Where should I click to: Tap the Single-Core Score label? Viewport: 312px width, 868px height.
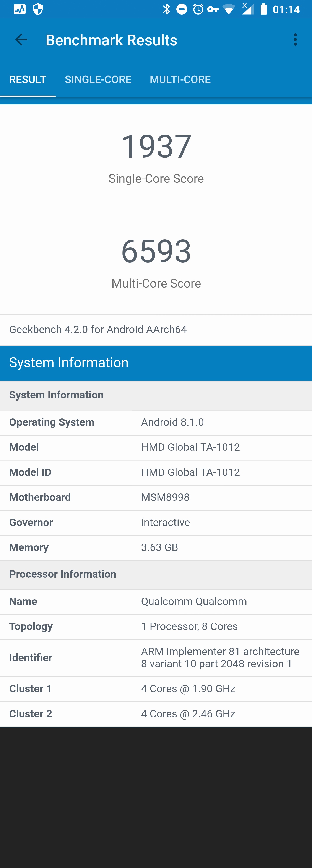[x=156, y=179]
